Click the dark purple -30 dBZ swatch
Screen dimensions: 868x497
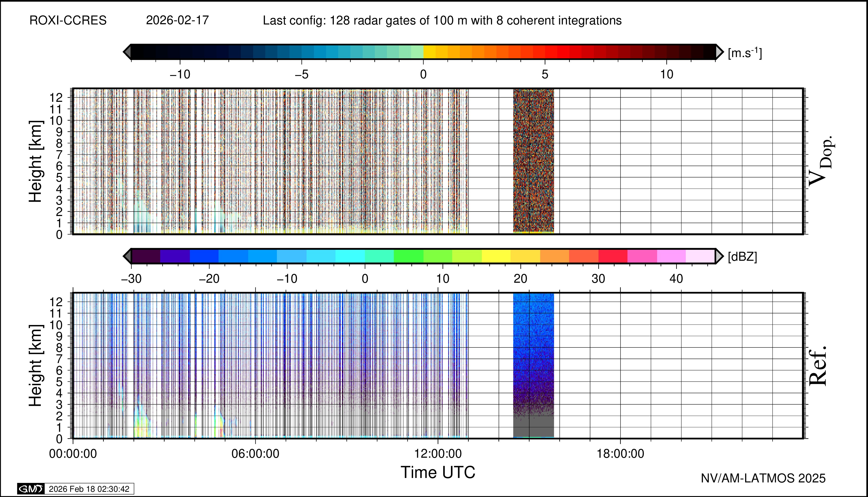click(x=146, y=256)
